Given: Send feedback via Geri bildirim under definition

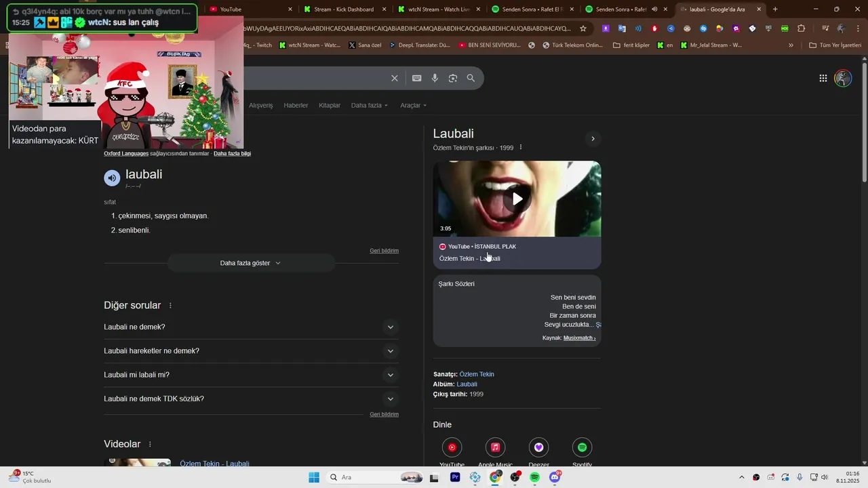Looking at the screenshot, I should coord(384,251).
